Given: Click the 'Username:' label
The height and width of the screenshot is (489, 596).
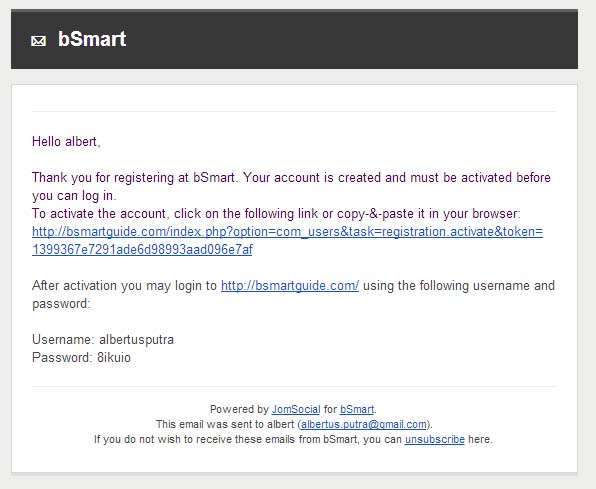Looking at the screenshot, I should (x=63, y=339).
